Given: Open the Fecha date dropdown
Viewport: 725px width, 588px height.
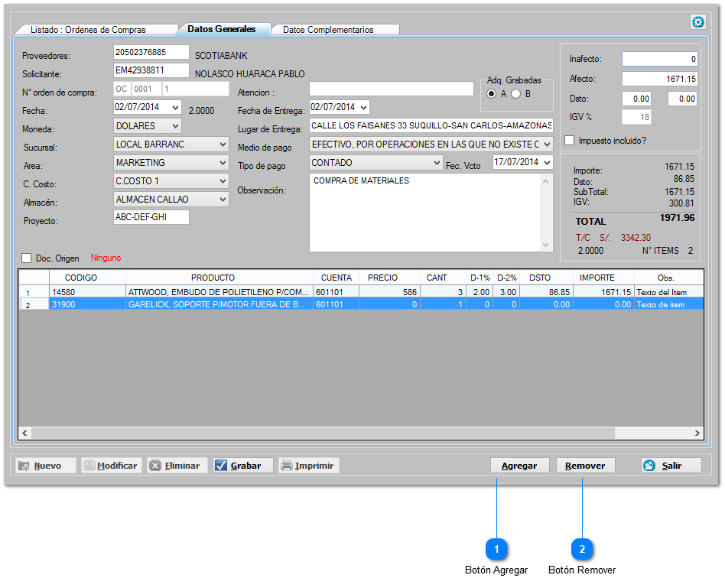Looking at the screenshot, I should [x=175, y=107].
